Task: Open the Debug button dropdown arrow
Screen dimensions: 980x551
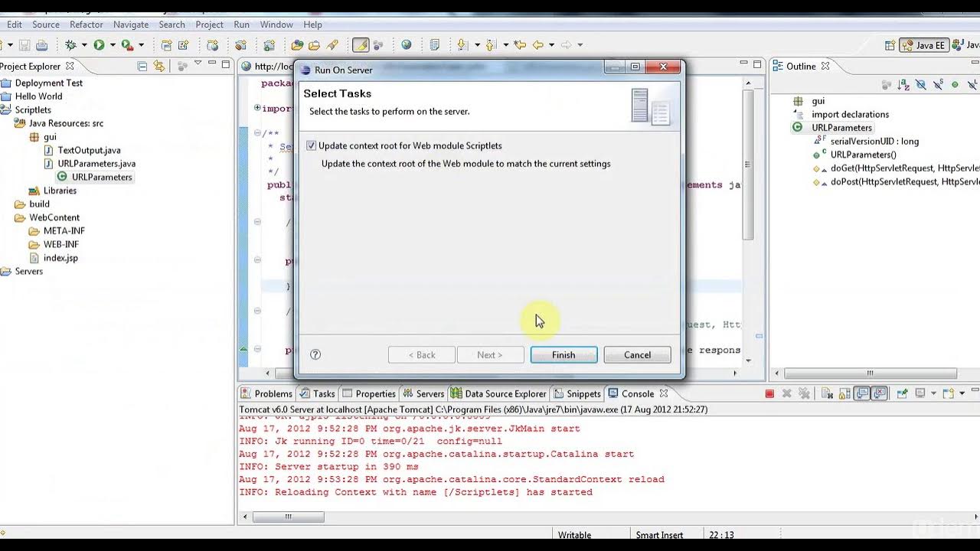Action: (84, 45)
